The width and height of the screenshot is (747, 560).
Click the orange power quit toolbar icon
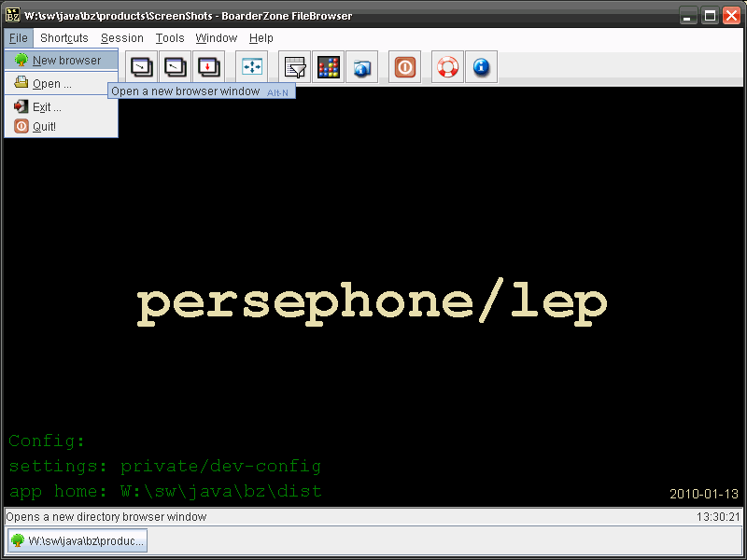click(405, 67)
